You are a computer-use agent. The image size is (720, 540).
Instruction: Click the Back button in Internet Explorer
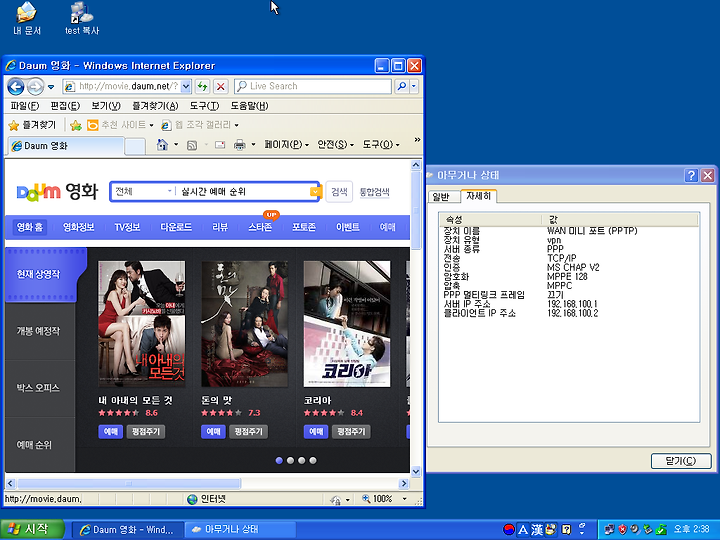pos(16,86)
